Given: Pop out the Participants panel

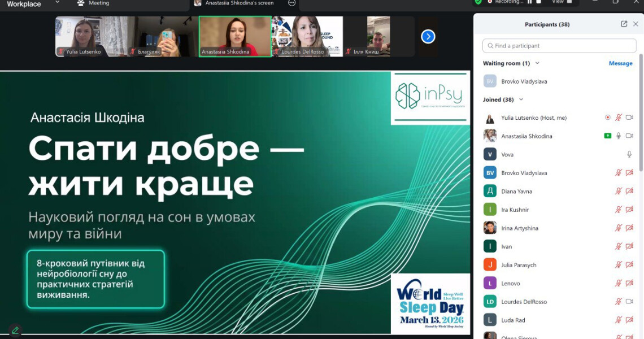Looking at the screenshot, I should click(624, 24).
